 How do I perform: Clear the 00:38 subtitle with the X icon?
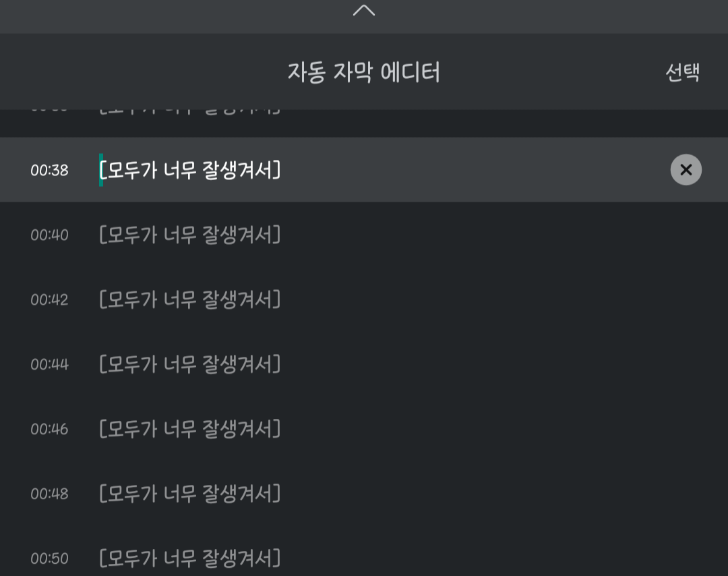pos(686,170)
